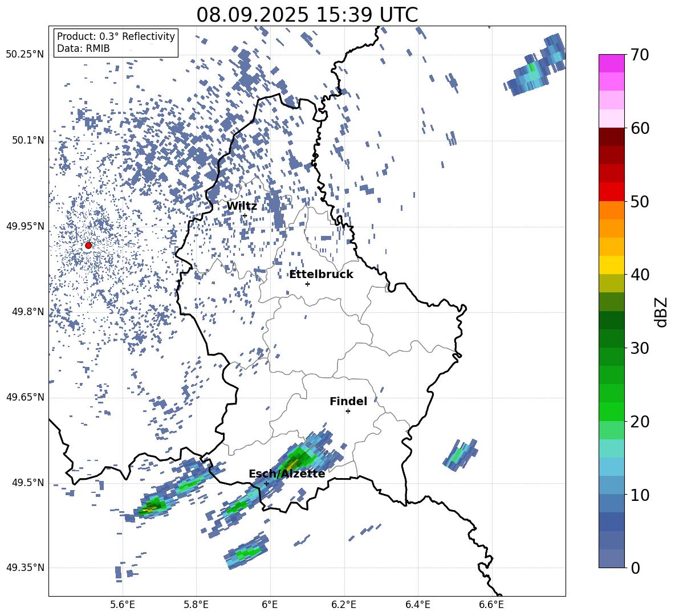Click the 49.5°N latitude tick label

27,483
